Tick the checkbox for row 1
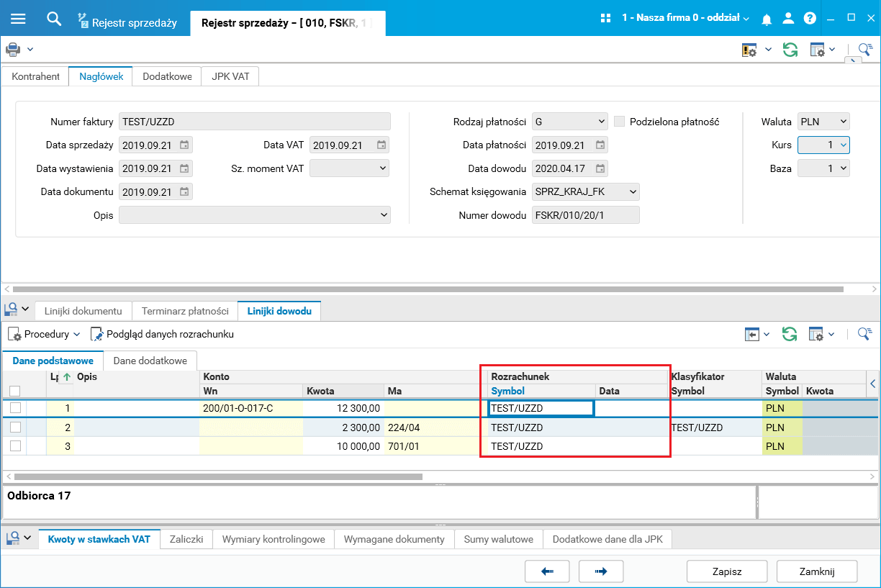This screenshot has height=588, width=881. click(x=15, y=408)
